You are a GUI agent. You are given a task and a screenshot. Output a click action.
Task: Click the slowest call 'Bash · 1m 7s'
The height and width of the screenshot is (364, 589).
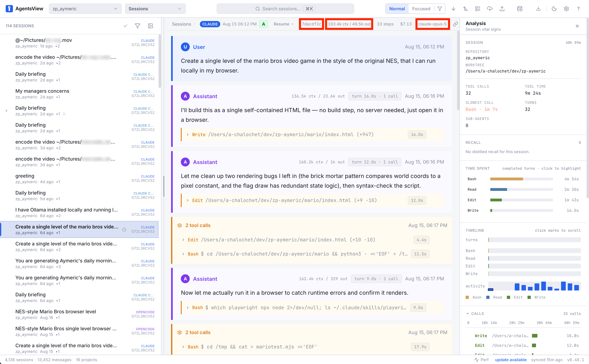click(x=481, y=109)
